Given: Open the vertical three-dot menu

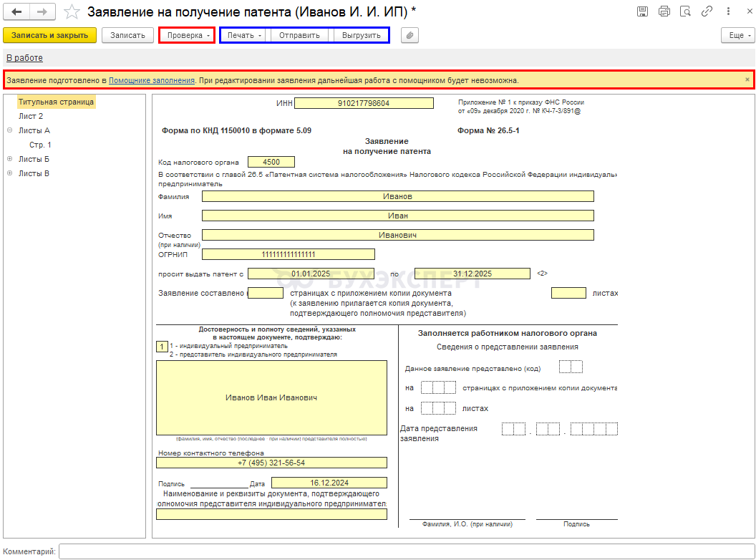Looking at the screenshot, I should coord(728,11).
